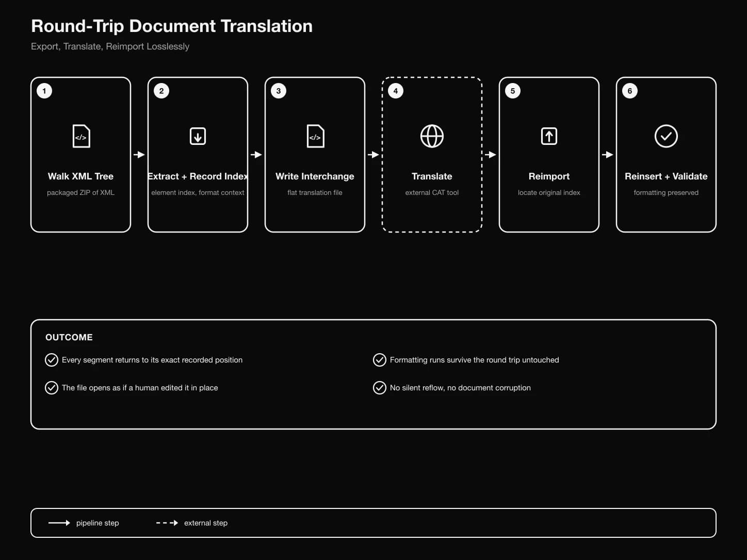Select the 'Reinsert + Validate' step title

(666, 176)
